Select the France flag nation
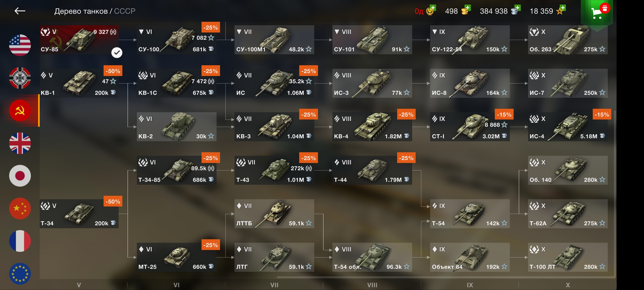The image size is (644, 290). (20, 241)
